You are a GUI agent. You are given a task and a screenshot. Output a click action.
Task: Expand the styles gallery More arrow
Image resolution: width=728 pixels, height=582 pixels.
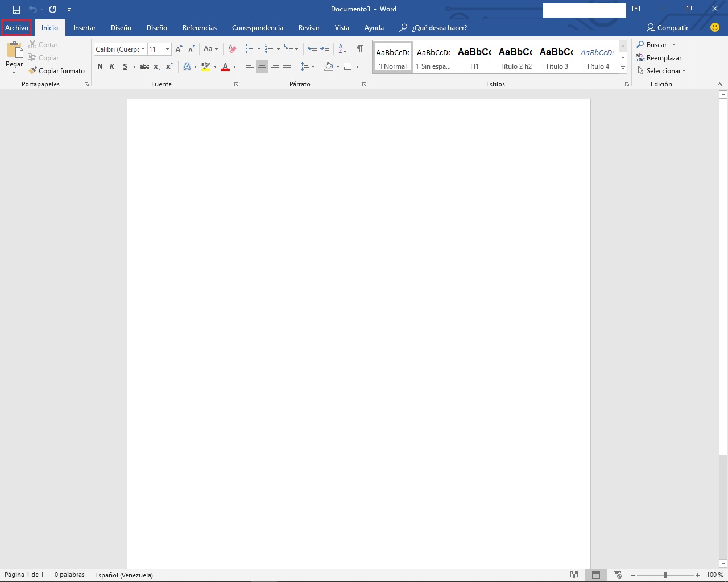[623, 69]
